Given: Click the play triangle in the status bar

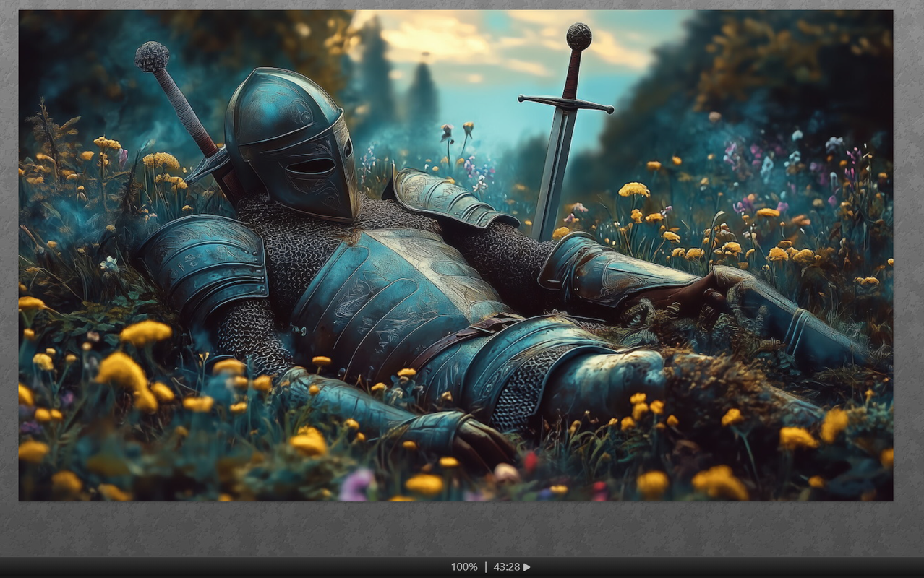Looking at the screenshot, I should click(x=527, y=567).
